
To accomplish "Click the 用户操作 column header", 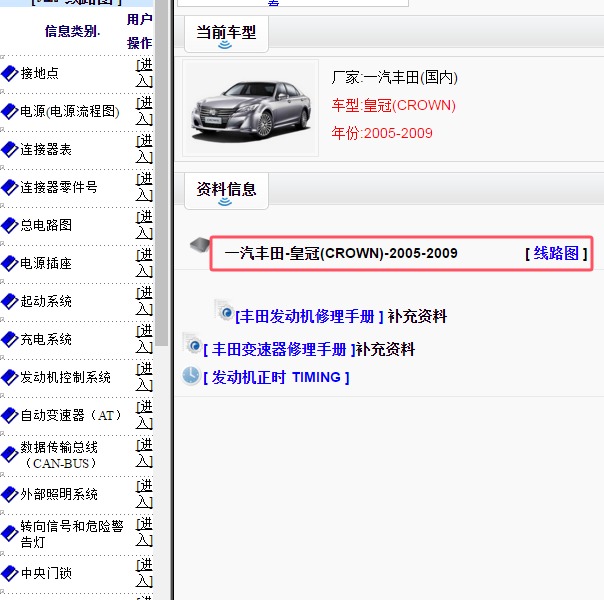I will pyautogui.click(x=140, y=31).
